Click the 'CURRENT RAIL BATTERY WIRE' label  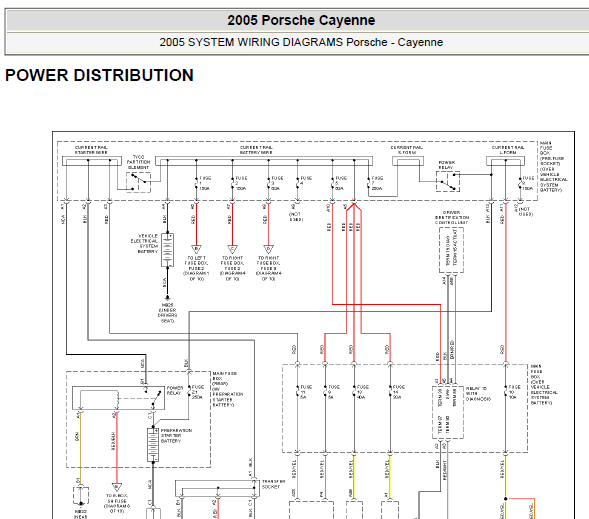pos(256,150)
